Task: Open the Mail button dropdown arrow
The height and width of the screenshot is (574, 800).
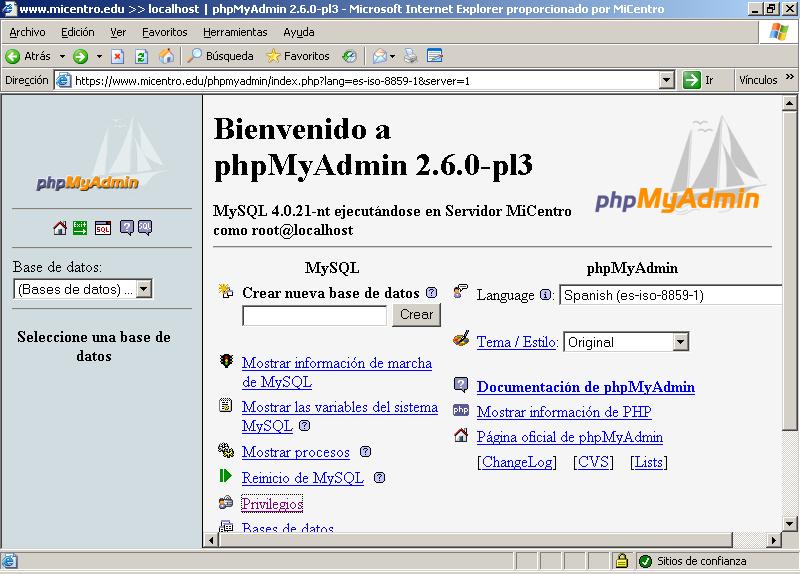Action: click(393, 56)
